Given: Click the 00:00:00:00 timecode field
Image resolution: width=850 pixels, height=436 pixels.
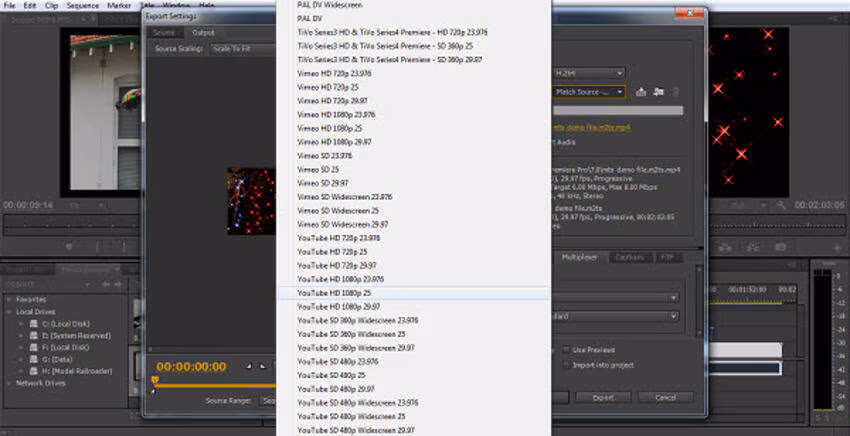Looking at the screenshot, I should coord(191,367).
